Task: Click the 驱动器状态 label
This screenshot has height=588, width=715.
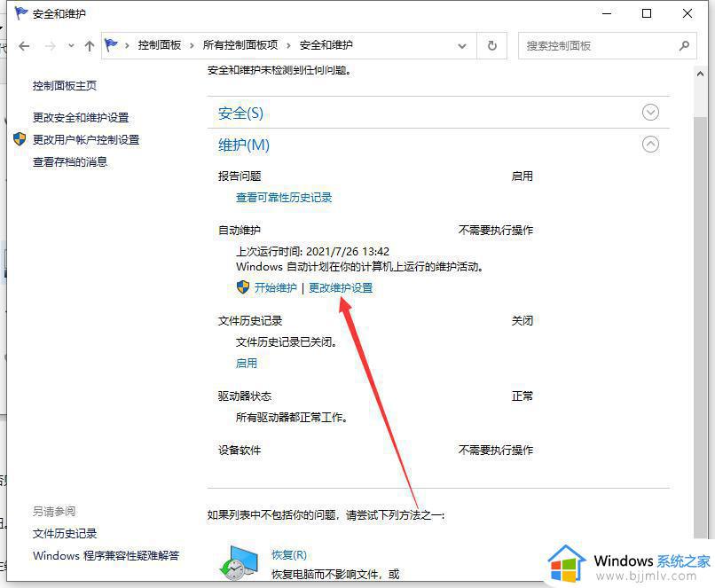Action: 245,396
